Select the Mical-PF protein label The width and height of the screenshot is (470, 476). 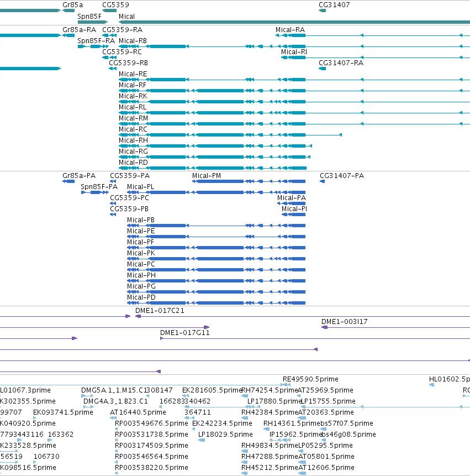point(140,242)
